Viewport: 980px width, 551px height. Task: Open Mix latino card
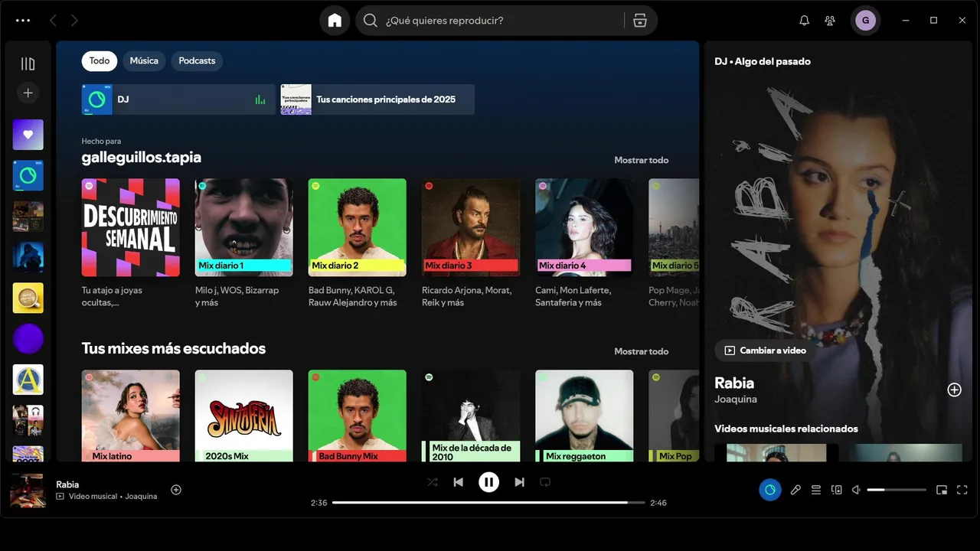pos(131,416)
